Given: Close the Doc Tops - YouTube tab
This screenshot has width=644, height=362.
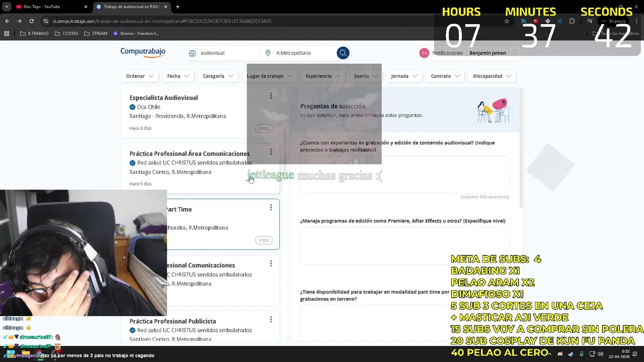Looking at the screenshot, I should click(x=86, y=7).
